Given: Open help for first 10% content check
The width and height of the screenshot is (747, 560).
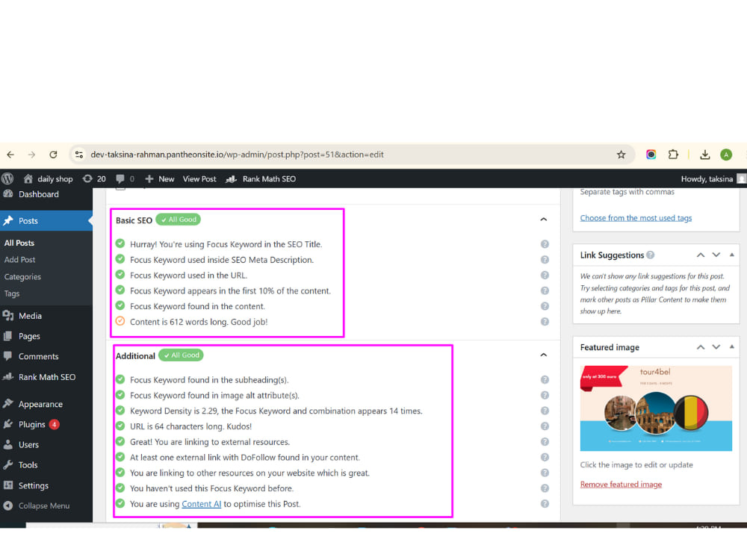Looking at the screenshot, I should 545,291.
